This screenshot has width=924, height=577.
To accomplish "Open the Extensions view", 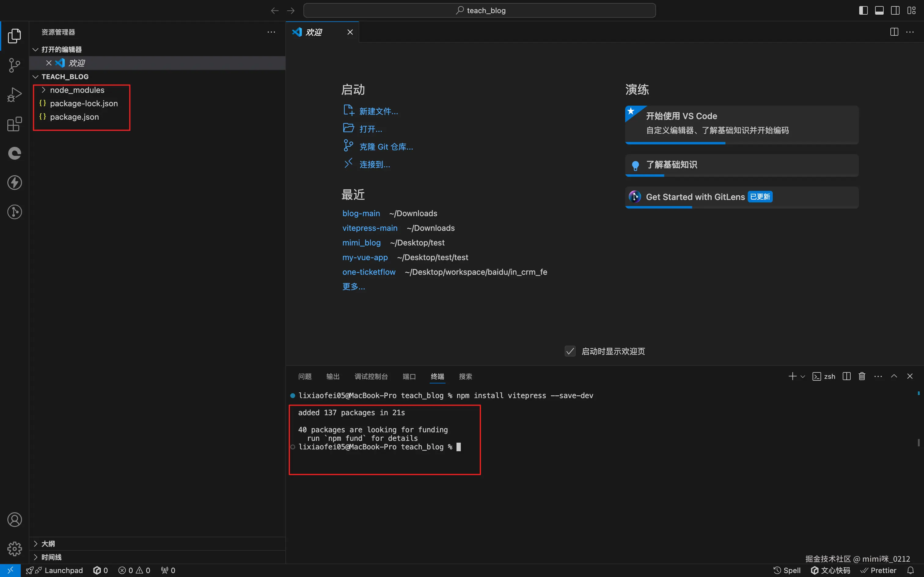I will pos(14,124).
